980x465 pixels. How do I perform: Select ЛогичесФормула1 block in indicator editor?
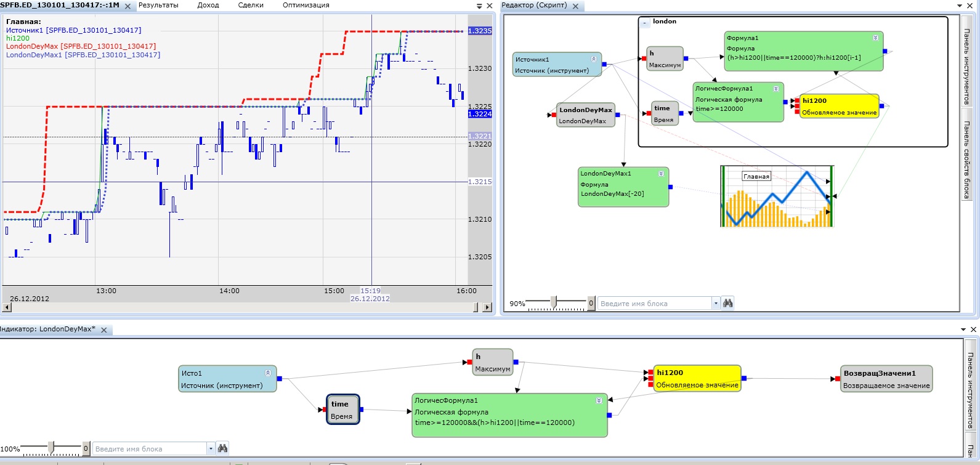(509, 415)
